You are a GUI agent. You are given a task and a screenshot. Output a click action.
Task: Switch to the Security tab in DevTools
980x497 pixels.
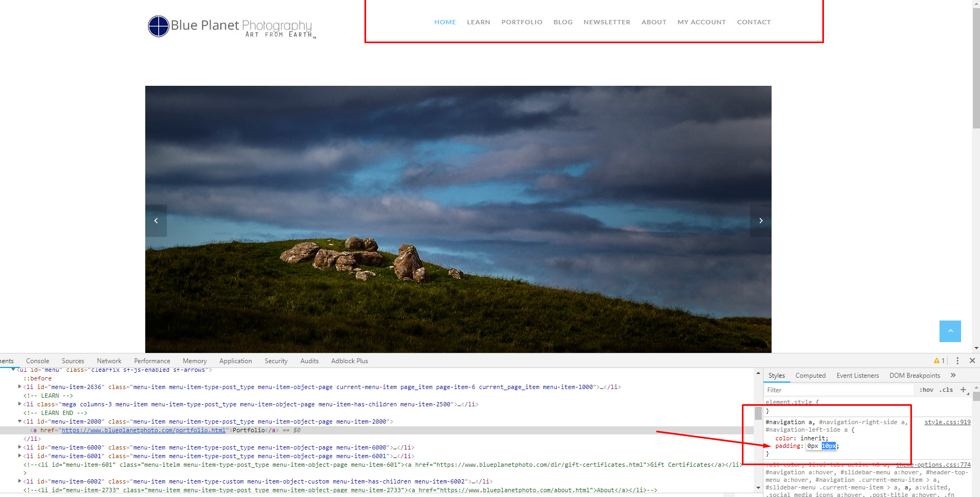point(276,361)
